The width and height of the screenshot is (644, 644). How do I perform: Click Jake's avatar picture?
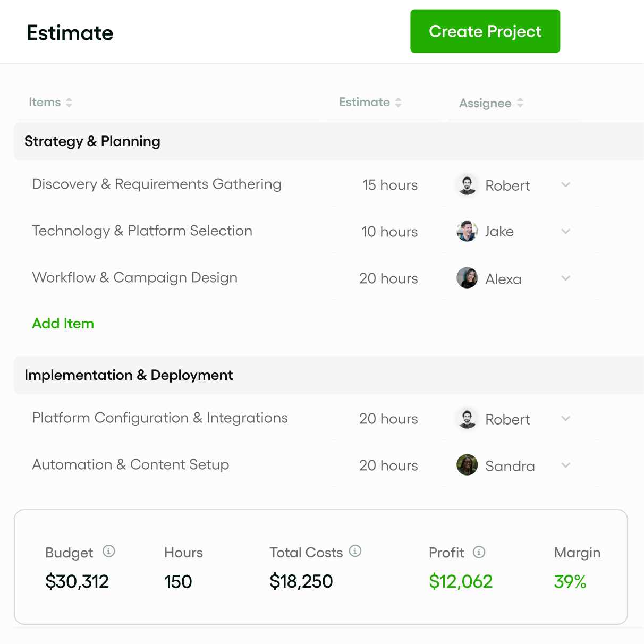[x=467, y=231]
